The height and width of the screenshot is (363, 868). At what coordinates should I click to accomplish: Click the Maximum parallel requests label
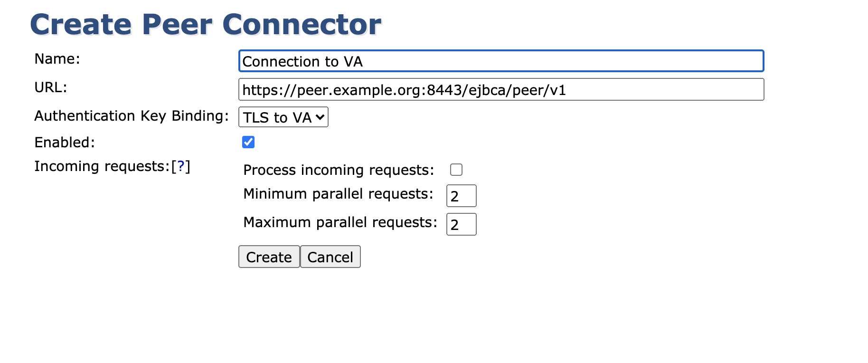click(340, 222)
